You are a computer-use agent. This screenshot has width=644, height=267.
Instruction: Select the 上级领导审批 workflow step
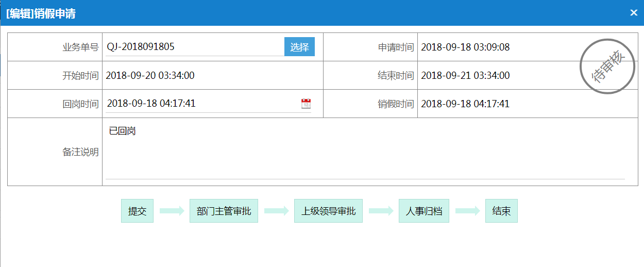click(328, 211)
